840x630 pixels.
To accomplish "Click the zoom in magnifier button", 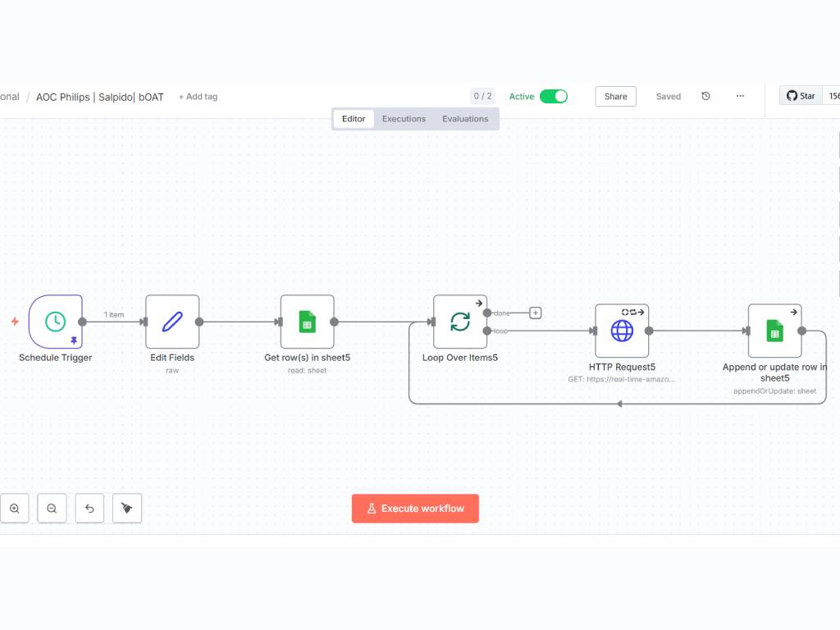I will tap(15, 509).
